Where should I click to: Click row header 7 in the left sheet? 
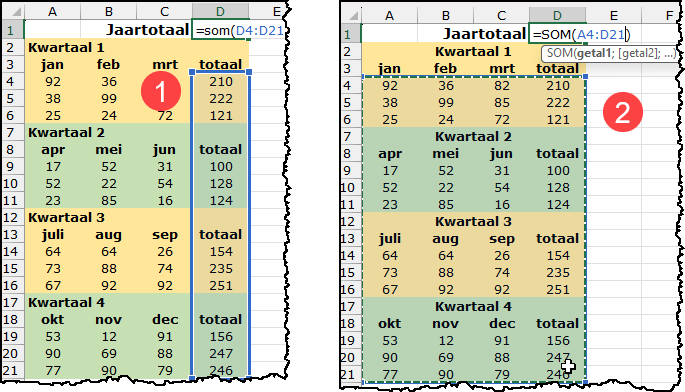(13, 132)
